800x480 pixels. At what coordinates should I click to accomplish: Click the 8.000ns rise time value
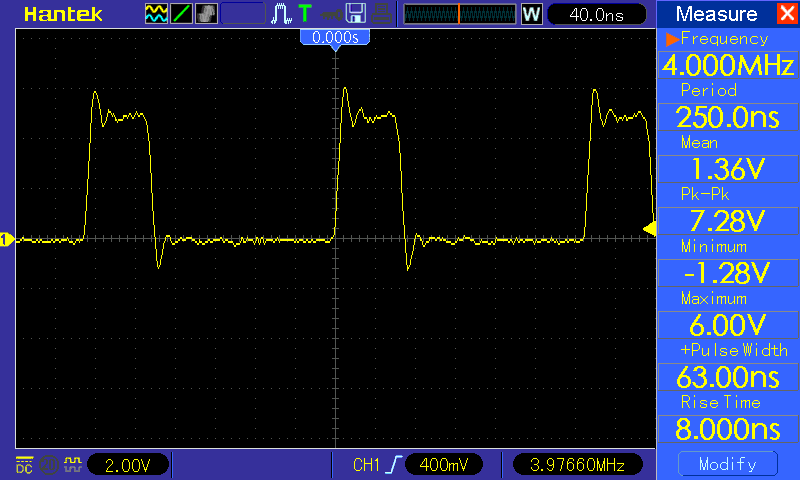[728, 430]
